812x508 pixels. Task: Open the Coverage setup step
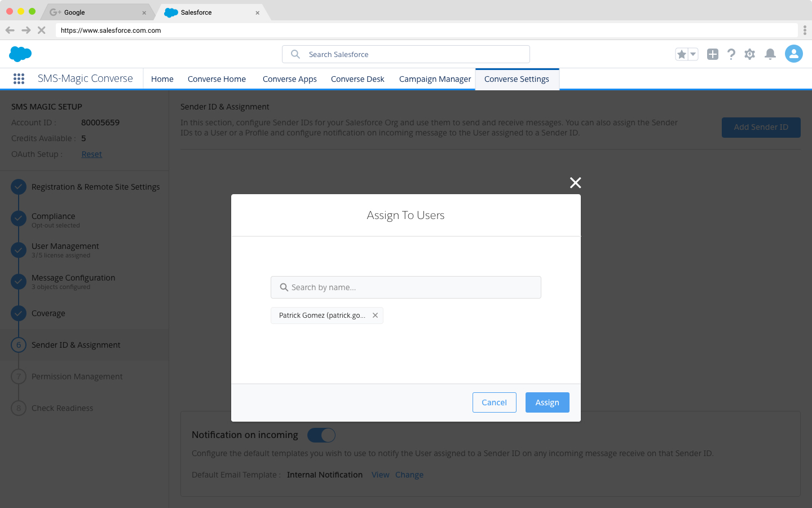pos(48,313)
